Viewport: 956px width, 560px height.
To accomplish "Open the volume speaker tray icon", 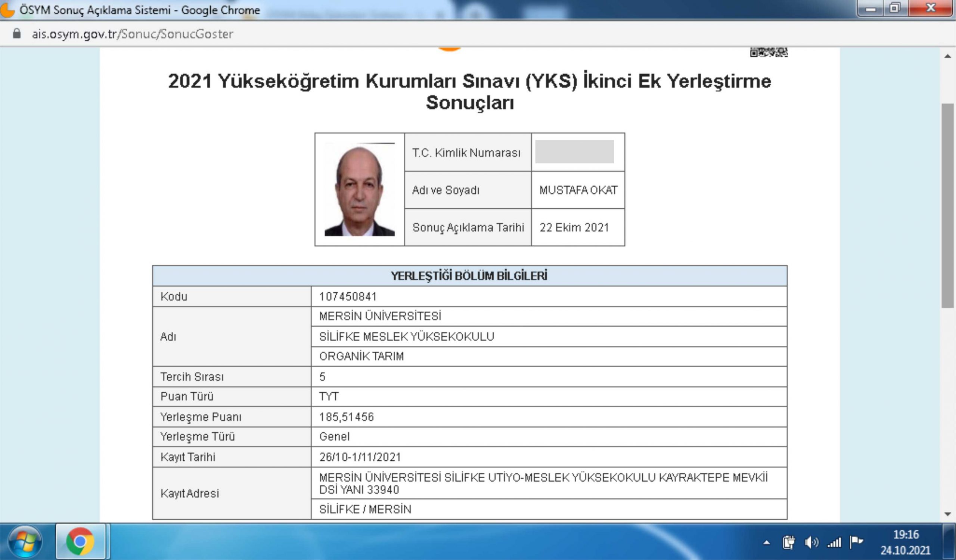I will click(811, 542).
